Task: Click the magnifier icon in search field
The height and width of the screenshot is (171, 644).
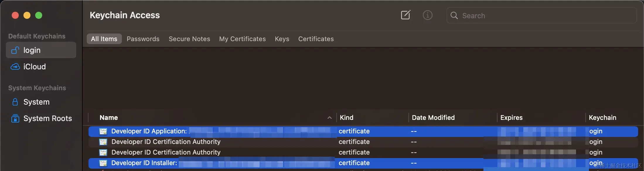Action: (454, 15)
